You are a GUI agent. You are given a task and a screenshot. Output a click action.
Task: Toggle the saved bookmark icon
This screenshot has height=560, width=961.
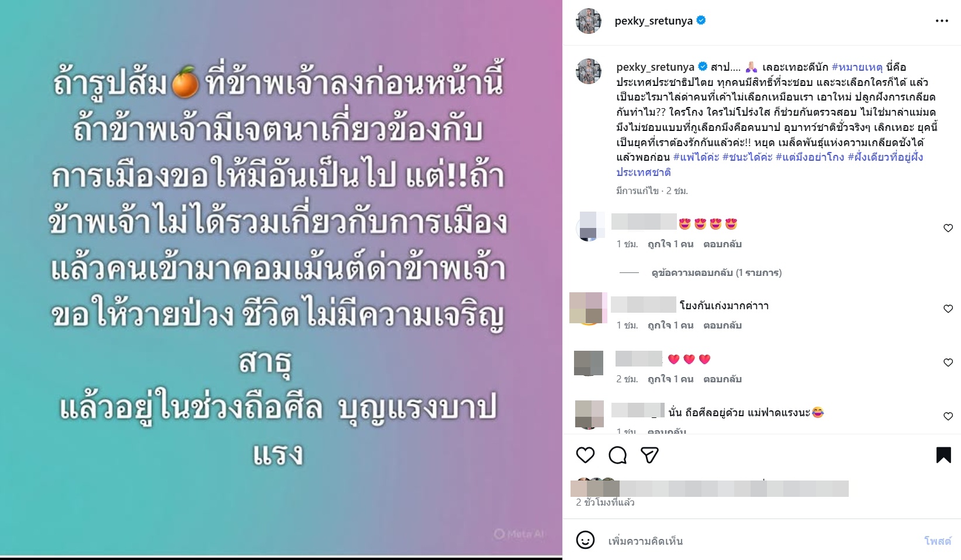(943, 455)
